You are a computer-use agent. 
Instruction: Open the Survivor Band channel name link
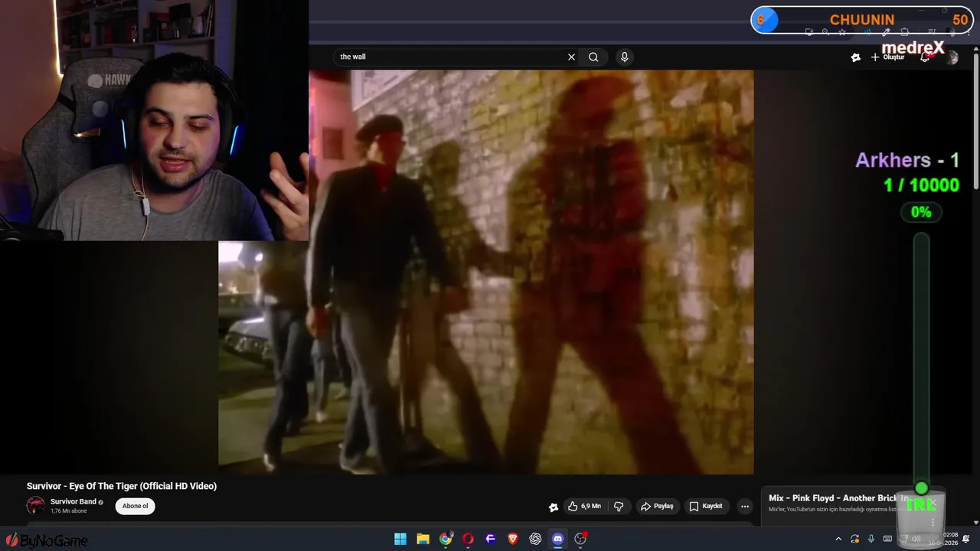[73, 502]
